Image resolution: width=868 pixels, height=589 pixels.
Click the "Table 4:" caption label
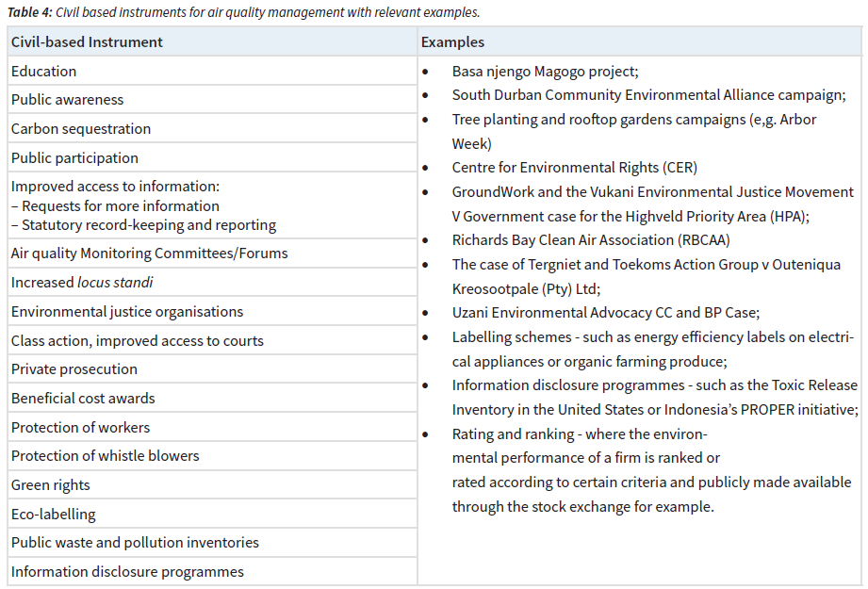27,12
